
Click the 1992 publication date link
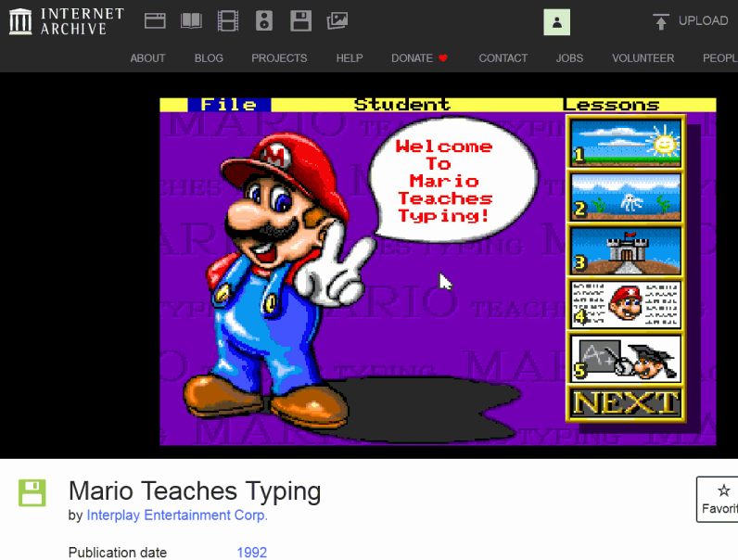252,552
